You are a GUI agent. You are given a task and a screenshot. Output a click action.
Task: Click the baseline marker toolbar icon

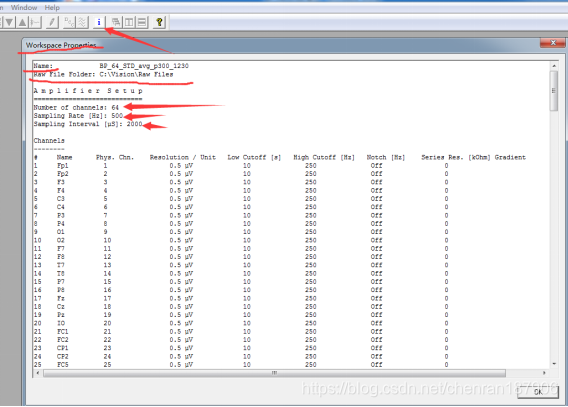click(36, 22)
